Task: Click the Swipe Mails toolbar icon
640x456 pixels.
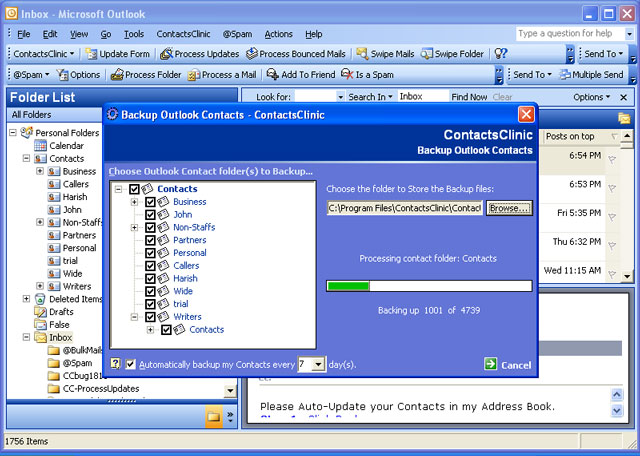Action: coord(362,53)
